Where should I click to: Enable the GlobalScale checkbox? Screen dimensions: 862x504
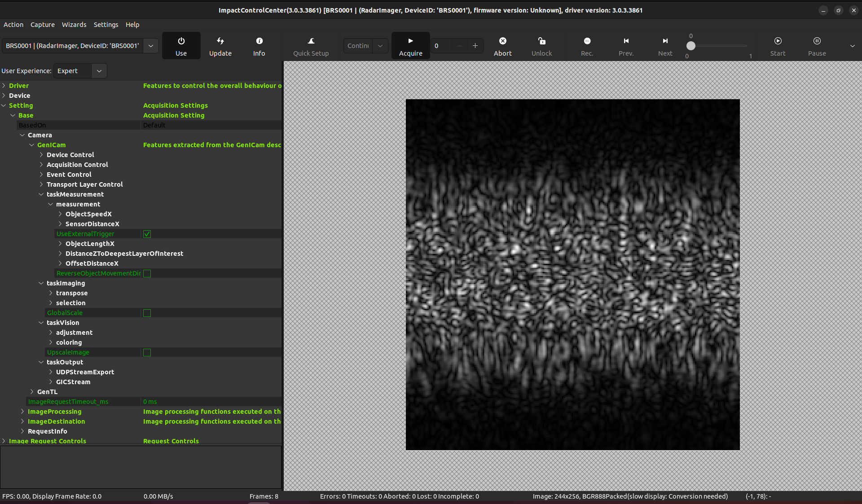point(147,313)
